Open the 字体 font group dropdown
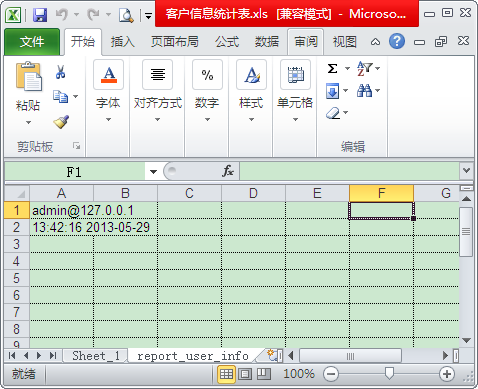The height and width of the screenshot is (389, 478). 108,91
